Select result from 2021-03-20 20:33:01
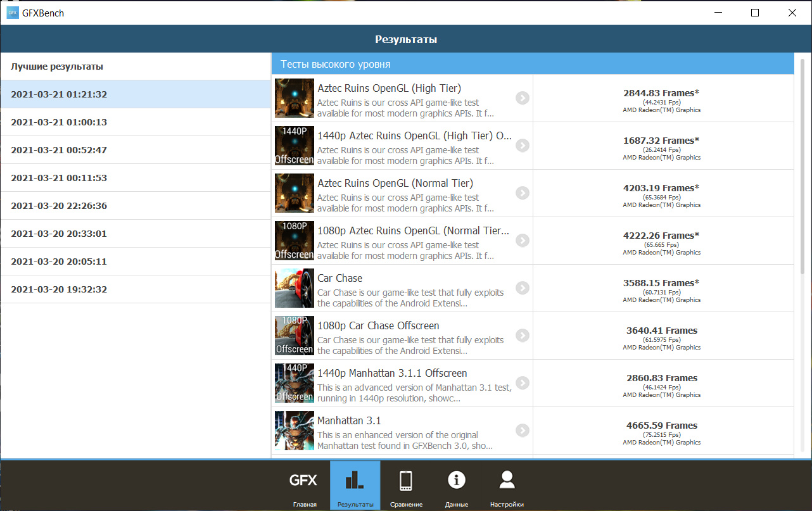The height and width of the screenshot is (511, 812). (x=136, y=234)
